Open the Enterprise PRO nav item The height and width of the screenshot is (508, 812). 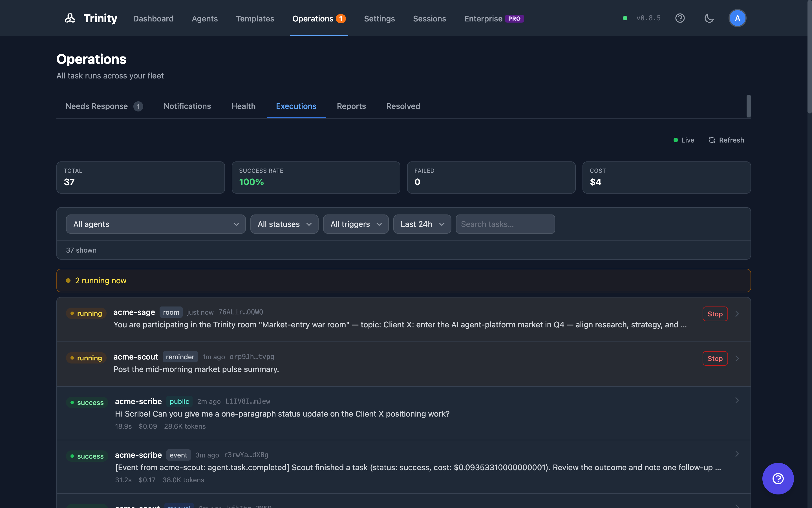click(494, 18)
